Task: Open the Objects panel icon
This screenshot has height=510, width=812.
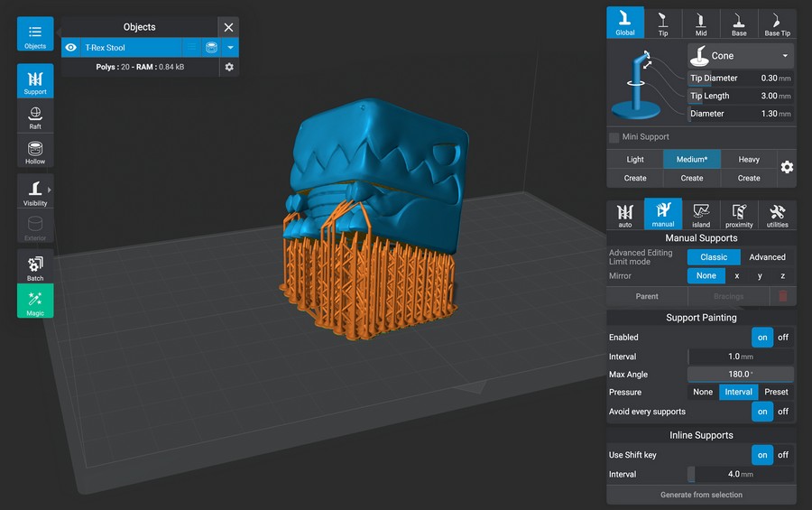Action: click(x=35, y=33)
